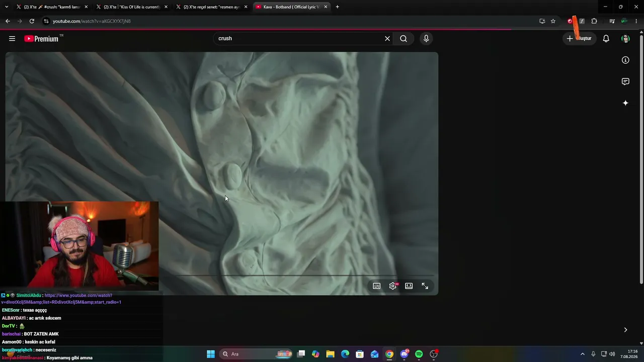Open the sparkle Ask icon in sidebar
This screenshot has height=362, width=644.
625,103
